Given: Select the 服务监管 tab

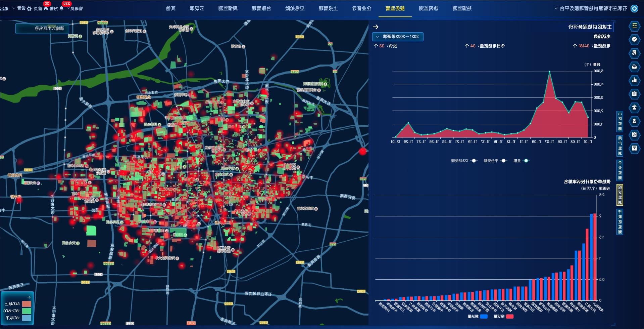Looking at the screenshot, I should point(395,8).
